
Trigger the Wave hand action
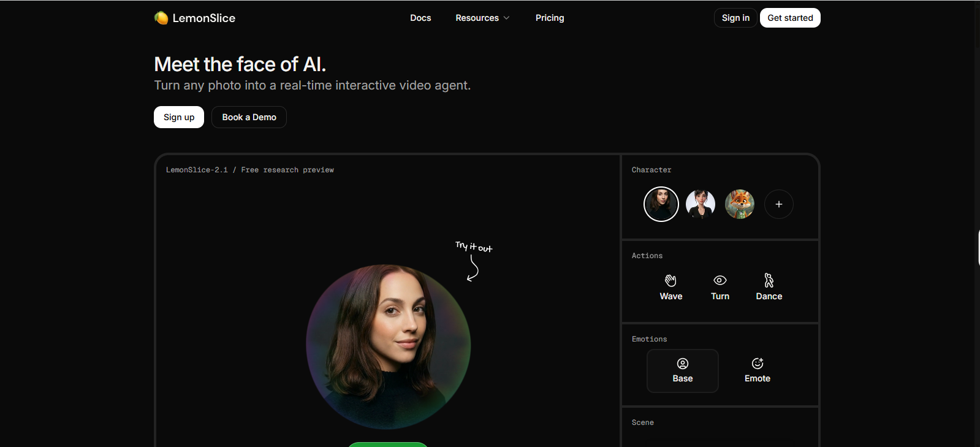pos(671,288)
